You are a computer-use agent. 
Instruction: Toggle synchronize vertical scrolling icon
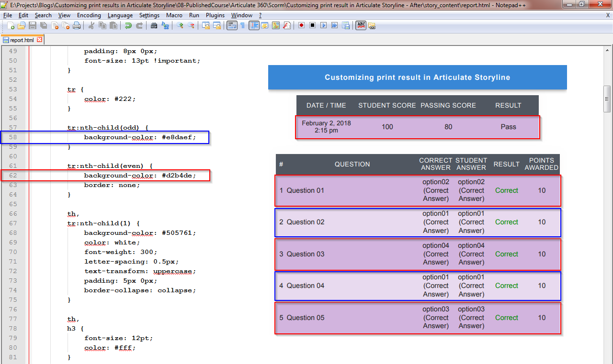pyautogui.click(x=205, y=25)
